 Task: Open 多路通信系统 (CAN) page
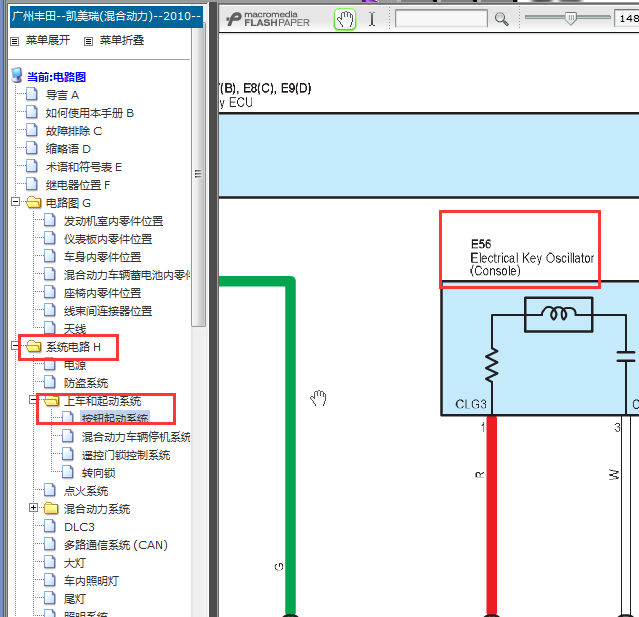[x=116, y=545]
